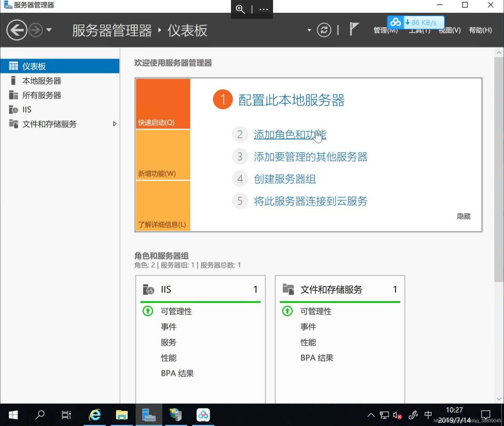This screenshot has width=504, height=426.
Task: Click 添加角色和功能 link
Action: 290,135
